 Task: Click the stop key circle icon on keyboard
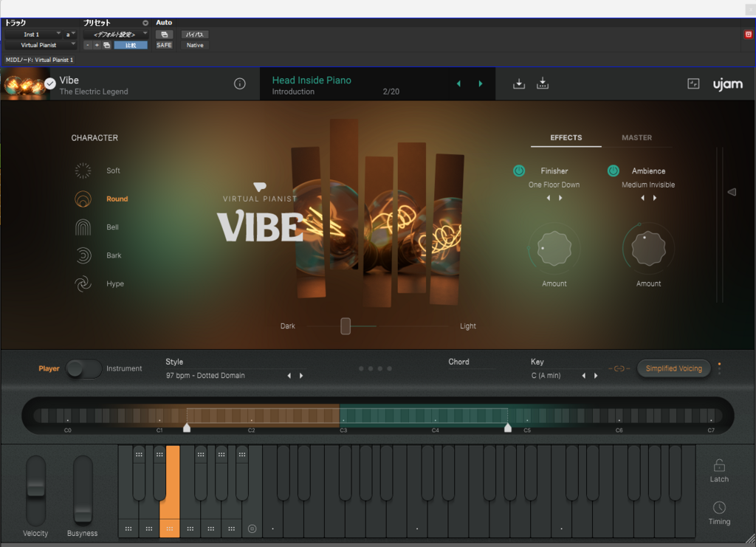click(252, 529)
